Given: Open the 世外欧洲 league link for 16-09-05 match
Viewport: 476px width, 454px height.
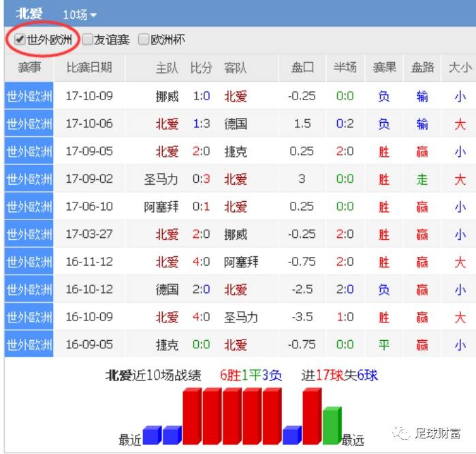Looking at the screenshot, I should pos(29,345).
